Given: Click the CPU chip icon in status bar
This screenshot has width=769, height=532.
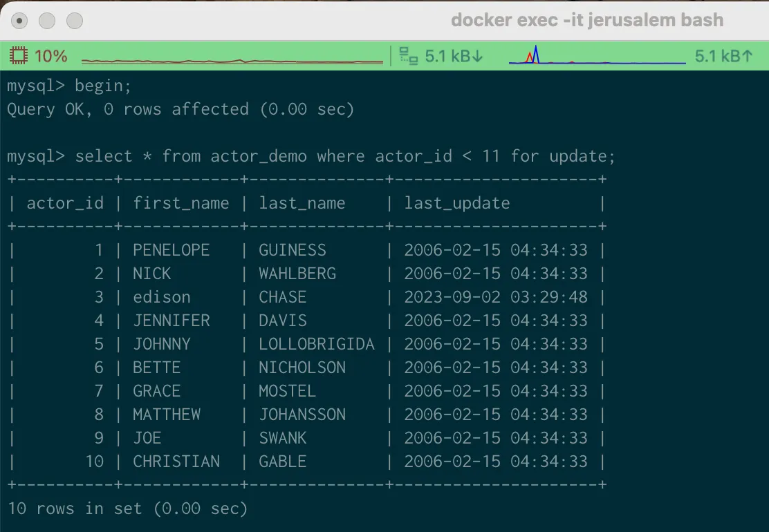Looking at the screenshot, I should point(19,56).
